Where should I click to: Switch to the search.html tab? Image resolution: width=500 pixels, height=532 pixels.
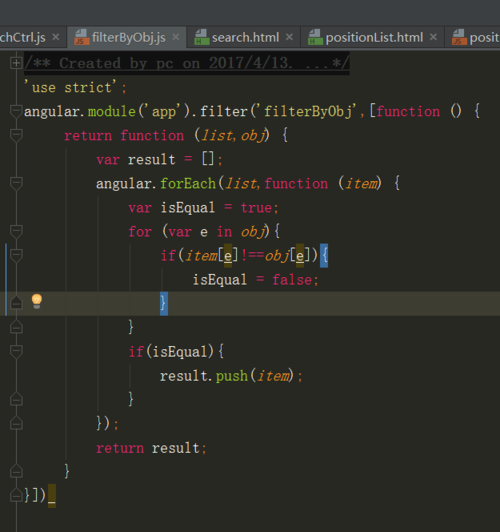click(x=243, y=37)
